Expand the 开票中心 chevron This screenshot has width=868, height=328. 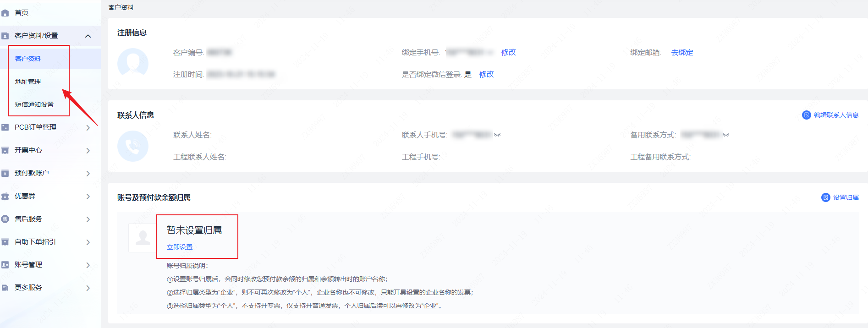pyautogui.click(x=88, y=150)
